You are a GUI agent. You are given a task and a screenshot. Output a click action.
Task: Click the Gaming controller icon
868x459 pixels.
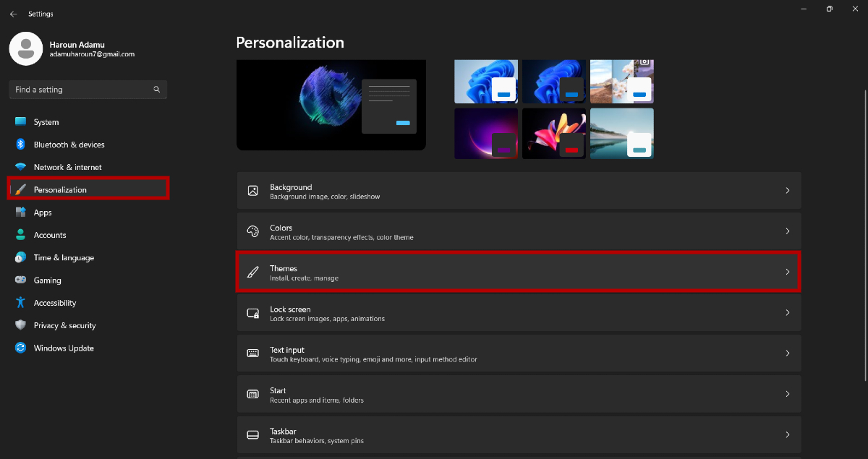click(x=20, y=280)
